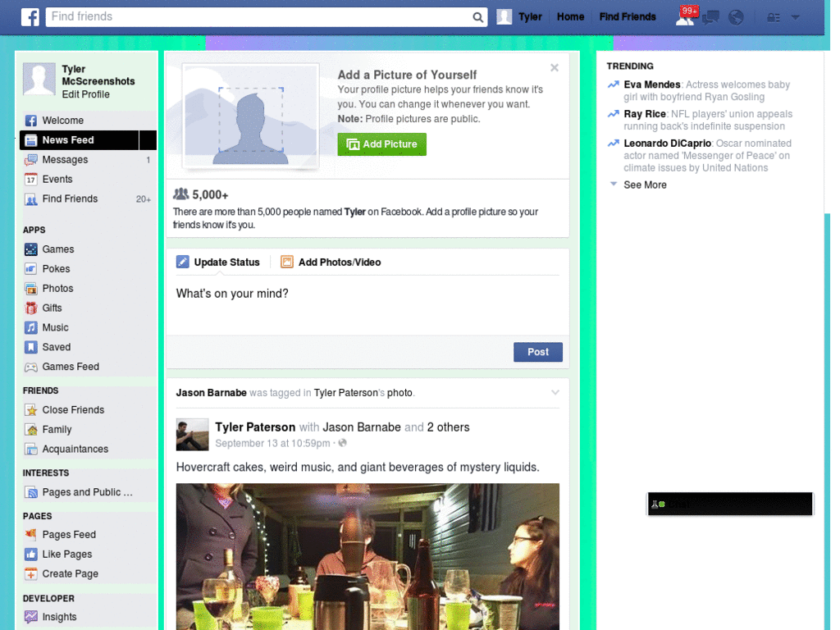Select the Add Photos/Video tab
Image resolution: width=840 pixels, height=630 pixels.
tap(331, 262)
